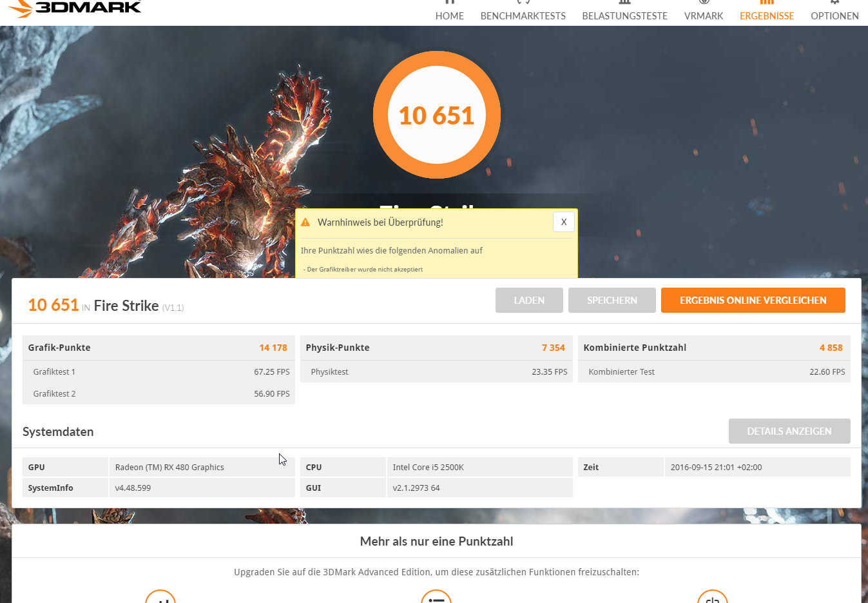The height and width of the screenshot is (603, 868).
Task: Click the Systemdaten heading
Action: [x=58, y=432]
